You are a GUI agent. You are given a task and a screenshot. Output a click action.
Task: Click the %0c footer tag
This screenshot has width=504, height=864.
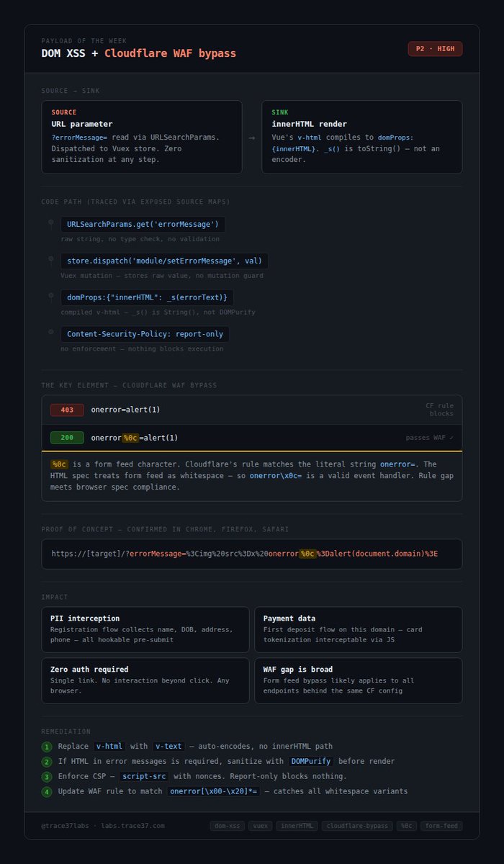coord(407,826)
